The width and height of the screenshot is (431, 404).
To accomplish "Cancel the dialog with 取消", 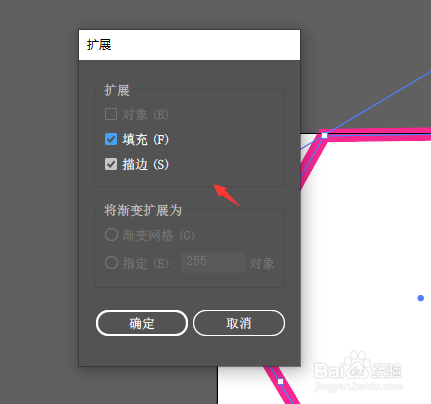I will (239, 323).
